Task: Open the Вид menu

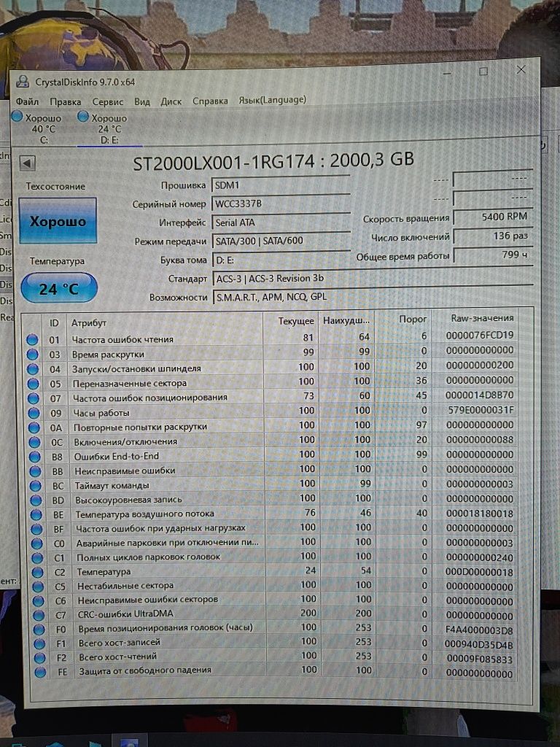Action: pos(142,101)
